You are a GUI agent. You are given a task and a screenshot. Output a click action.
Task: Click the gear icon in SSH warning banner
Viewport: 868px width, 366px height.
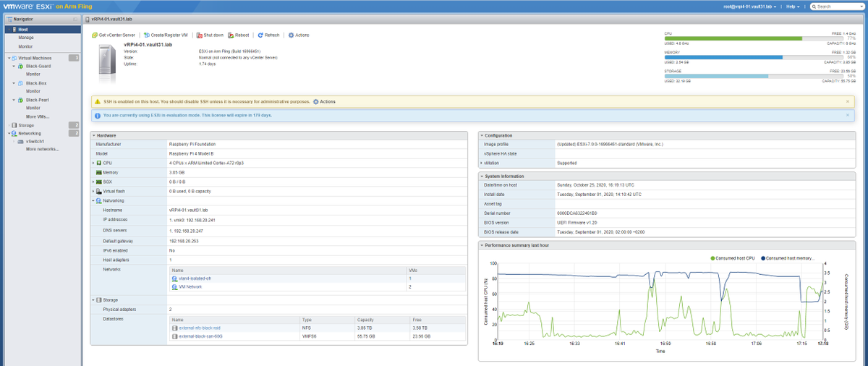tap(315, 101)
